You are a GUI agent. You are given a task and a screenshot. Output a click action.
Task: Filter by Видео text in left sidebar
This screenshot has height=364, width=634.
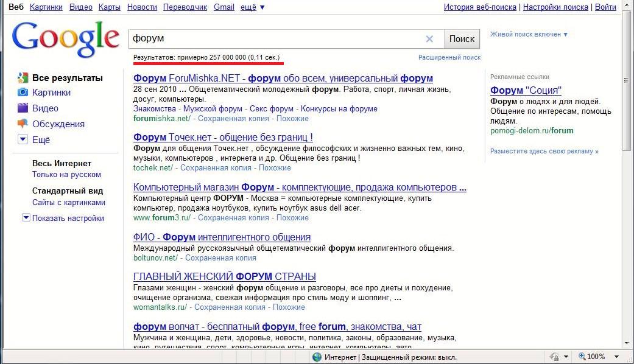point(45,108)
